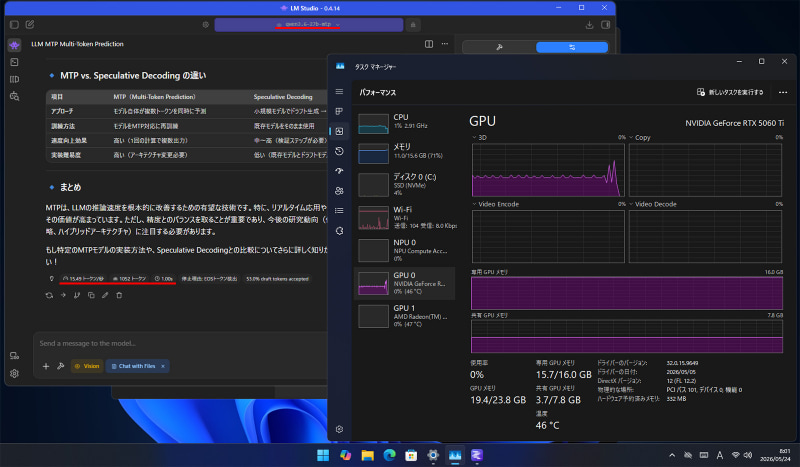The image size is (800, 467).
Task: Focus the Send a message to the model field
Action: point(180,343)
